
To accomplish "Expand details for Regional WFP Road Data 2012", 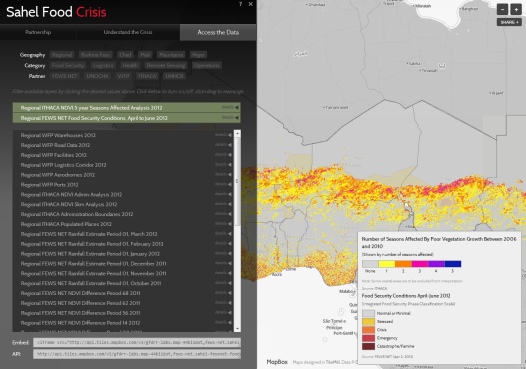I will 223,145.
